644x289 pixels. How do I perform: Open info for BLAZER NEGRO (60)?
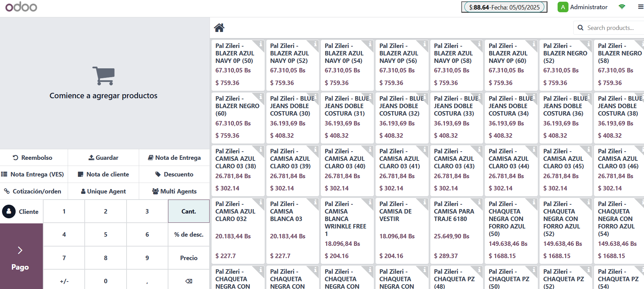pyautogui.click(x=261, y=96)
